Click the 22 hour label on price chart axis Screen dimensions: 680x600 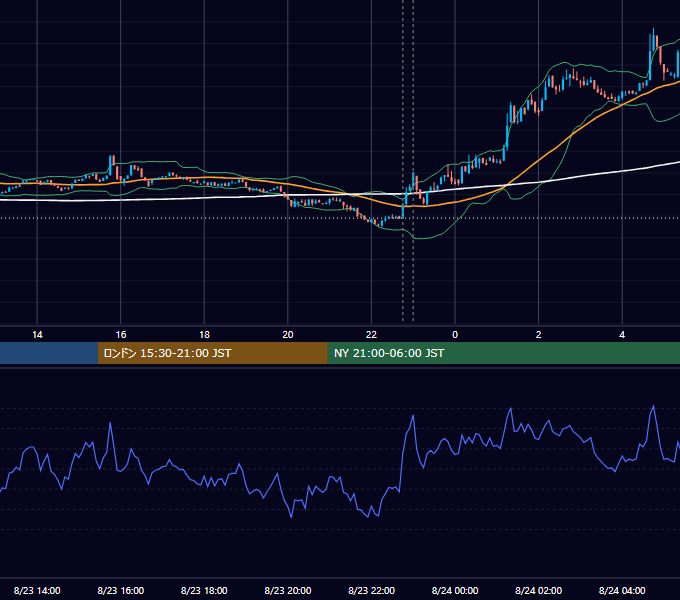point(371,335)
